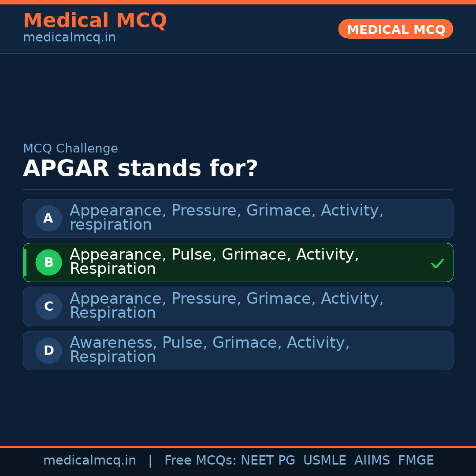Select option A ending in lowercase respiration
476x476 pixels.
coord(227,217)
